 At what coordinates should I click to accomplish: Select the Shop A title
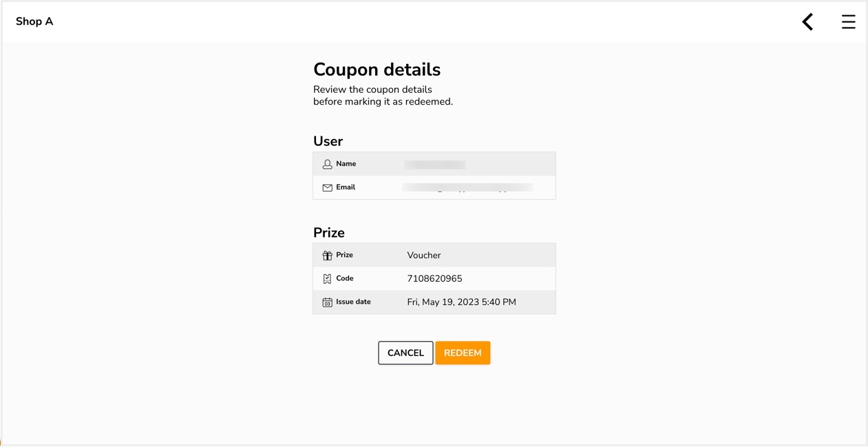[x=34, y=21]
